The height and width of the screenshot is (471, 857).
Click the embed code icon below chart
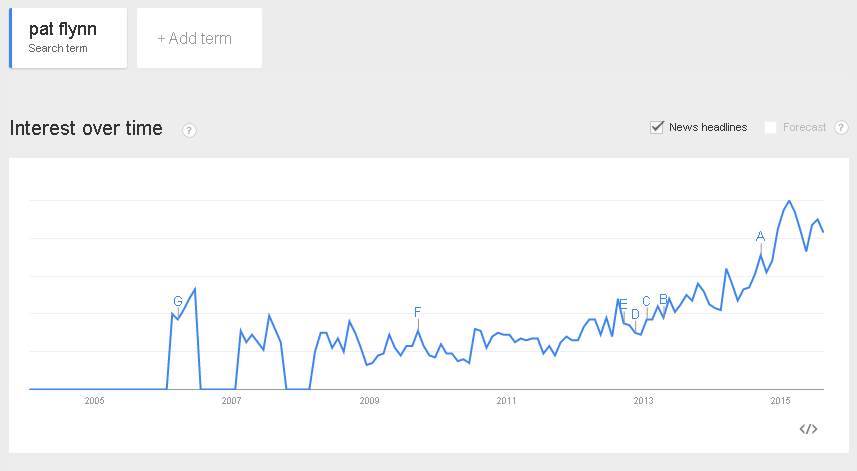tap(808, 429)
